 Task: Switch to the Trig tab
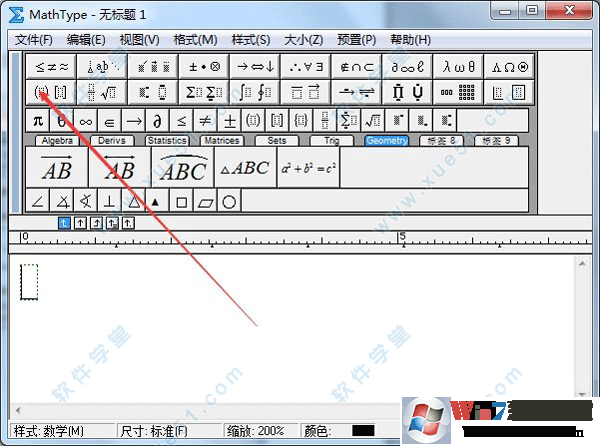coord(332,141)
